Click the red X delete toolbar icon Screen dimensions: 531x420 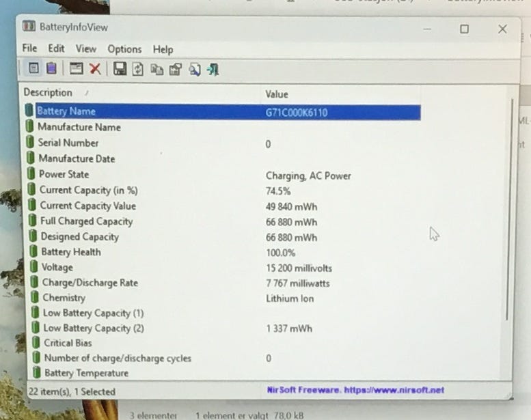pyautogui.click(x=95, y=69)
